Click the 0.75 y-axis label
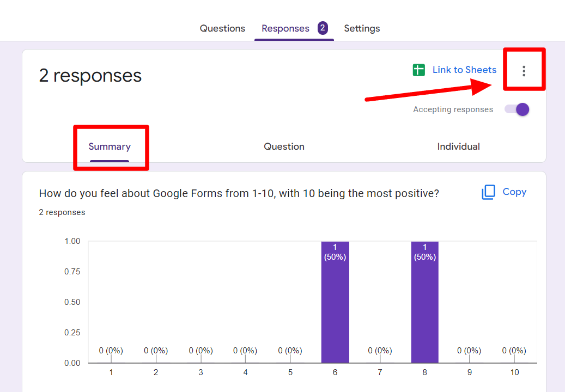This screenshot has width=565, height=392. [x=72, y=272]
